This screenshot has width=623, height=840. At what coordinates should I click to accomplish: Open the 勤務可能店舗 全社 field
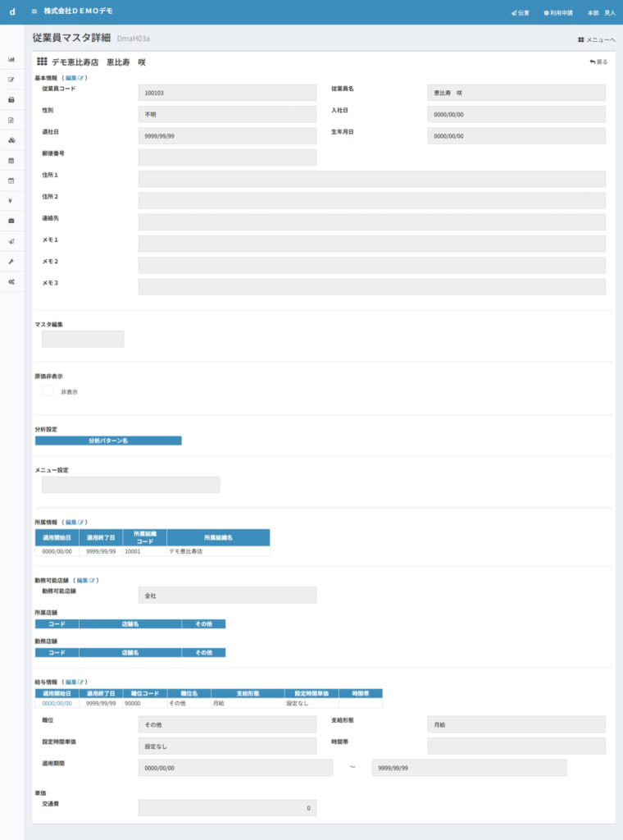227,595
